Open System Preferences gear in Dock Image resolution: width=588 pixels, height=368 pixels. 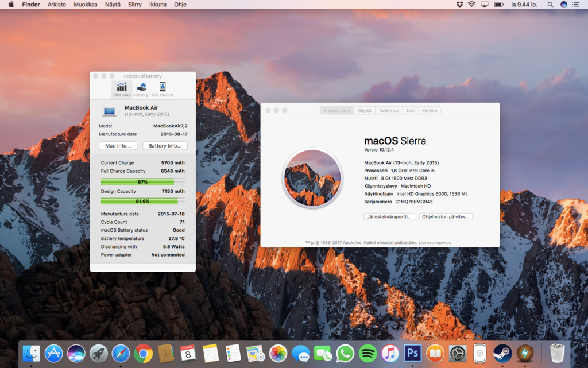[458, 354]
